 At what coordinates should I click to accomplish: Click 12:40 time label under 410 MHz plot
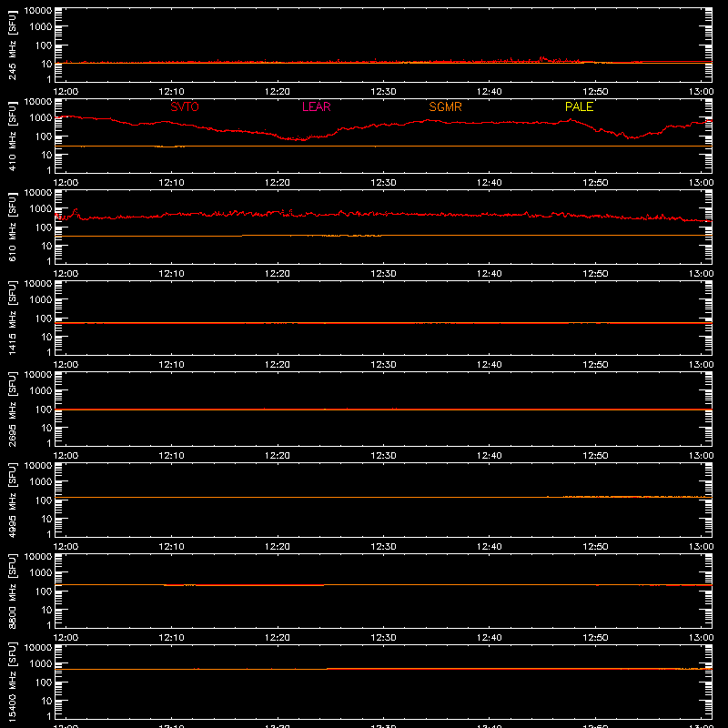coord(490,183)
